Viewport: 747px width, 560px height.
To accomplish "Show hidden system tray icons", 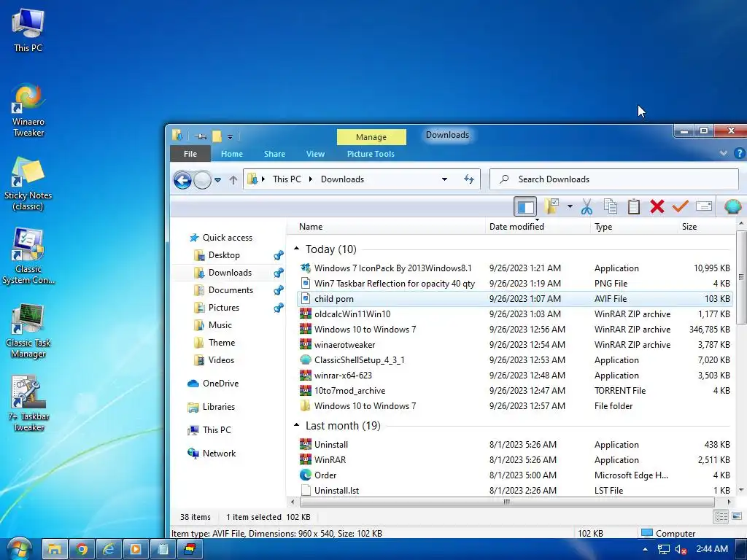I will coord(645,549).
